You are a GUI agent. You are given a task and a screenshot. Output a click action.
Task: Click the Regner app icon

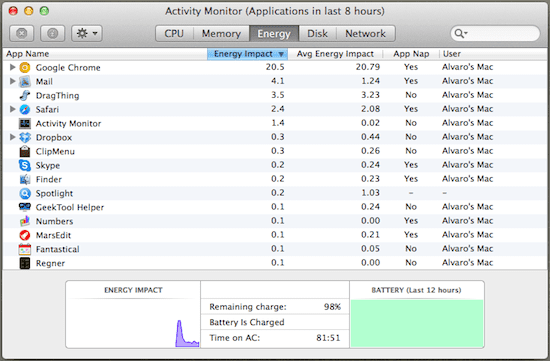25,263
